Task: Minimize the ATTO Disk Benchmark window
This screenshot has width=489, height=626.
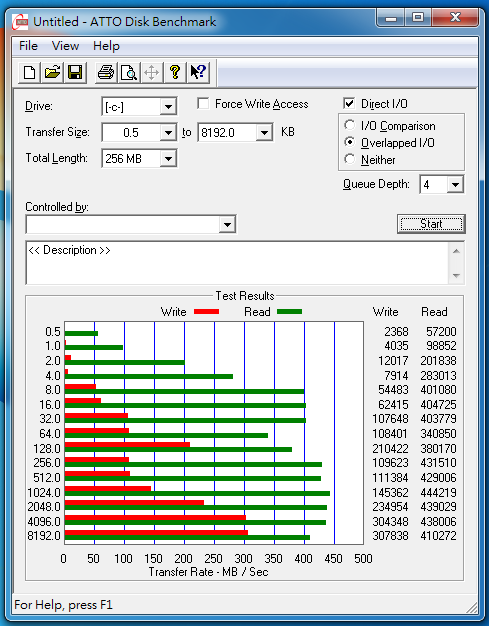Action: coord(391,17)
